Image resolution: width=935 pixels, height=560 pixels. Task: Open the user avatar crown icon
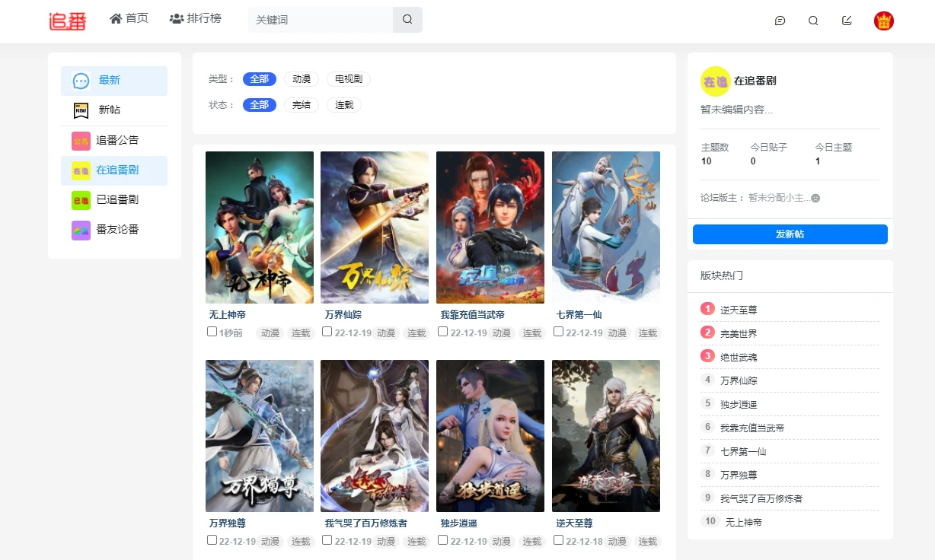[883, 21]
